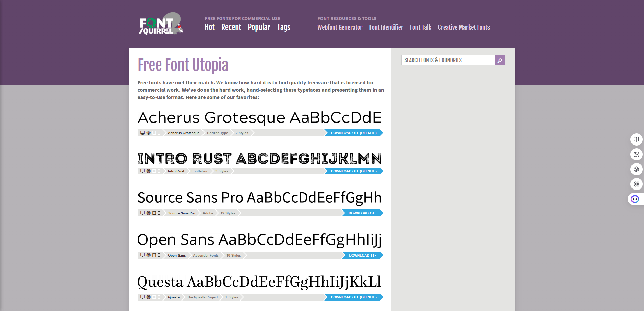The width and height of the screenshot is (644, 311).
Task: Open the Recent fonts section
Action: 231,27
